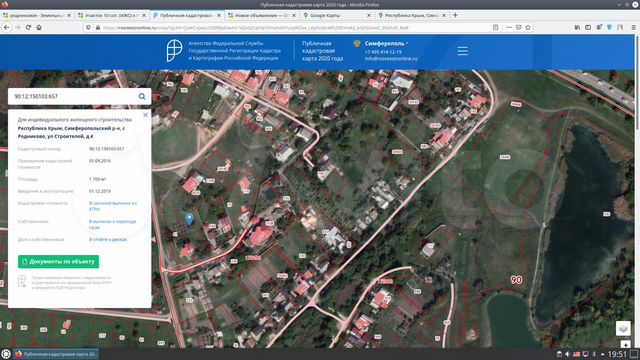Click the Rosreestr agency logo in header
The width and height of the screenshot is (640, 360).
174,51
